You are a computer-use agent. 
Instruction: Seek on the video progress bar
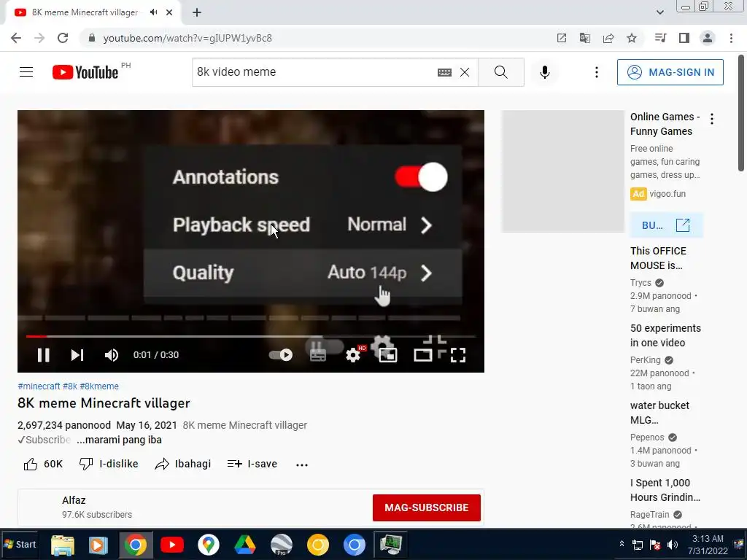(x=251, y=336)
